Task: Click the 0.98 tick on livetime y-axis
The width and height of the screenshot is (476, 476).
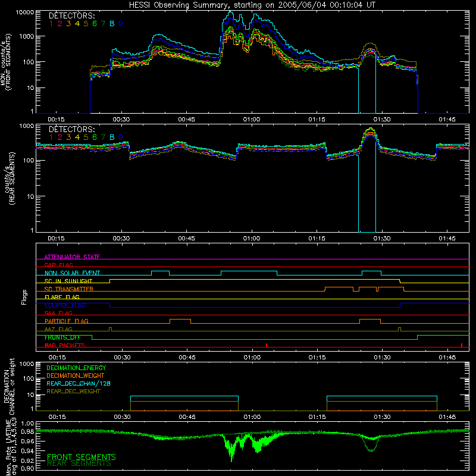Action: (27, 432)
